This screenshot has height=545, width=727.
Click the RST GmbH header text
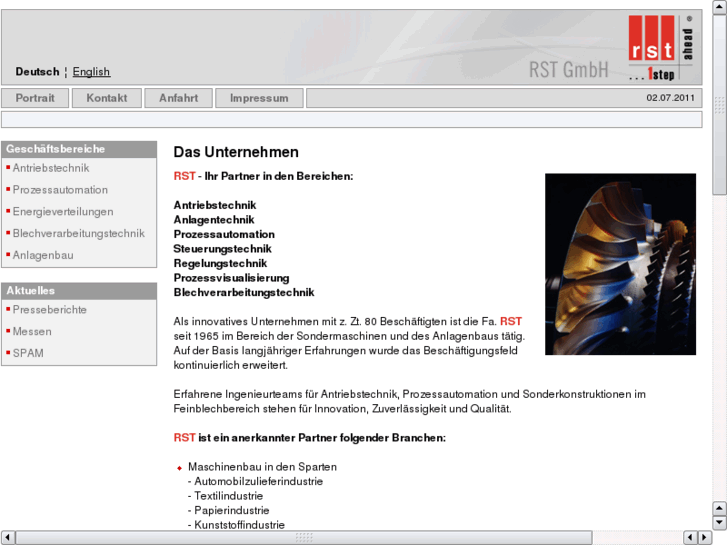(x=568, y=70)
